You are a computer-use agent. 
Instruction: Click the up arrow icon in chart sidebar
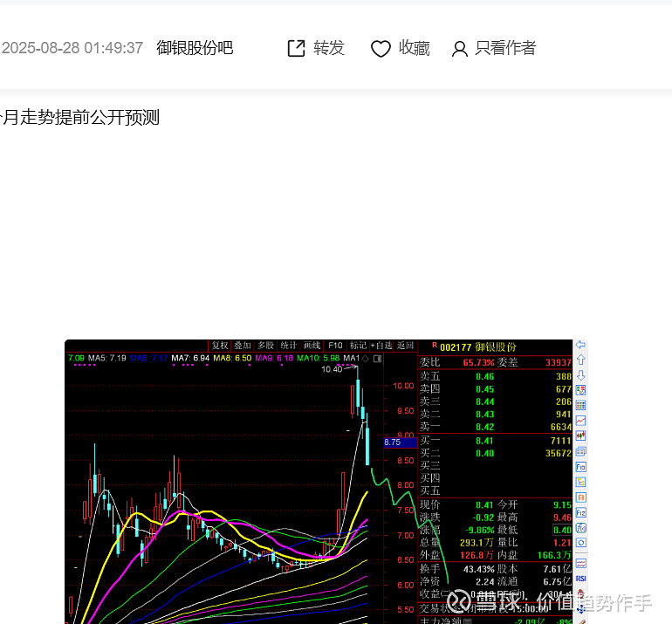pos(580,360)
